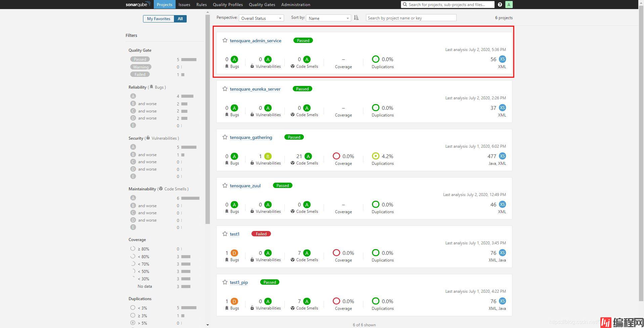Click the XS size badge of test1_pip

coord(502,301)
